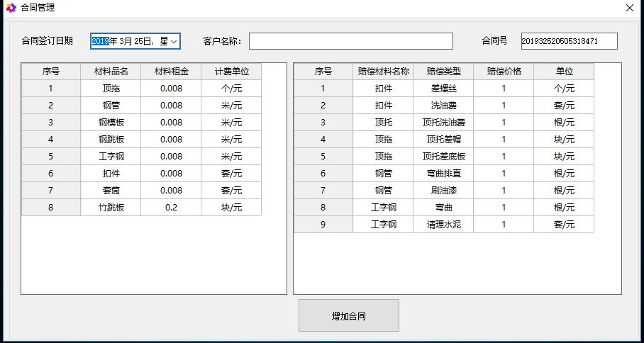Image resolution: width=644 pixels, height=343 pixels.
Task: Click the 赔偿价格 column header
Action: point(504,72)
